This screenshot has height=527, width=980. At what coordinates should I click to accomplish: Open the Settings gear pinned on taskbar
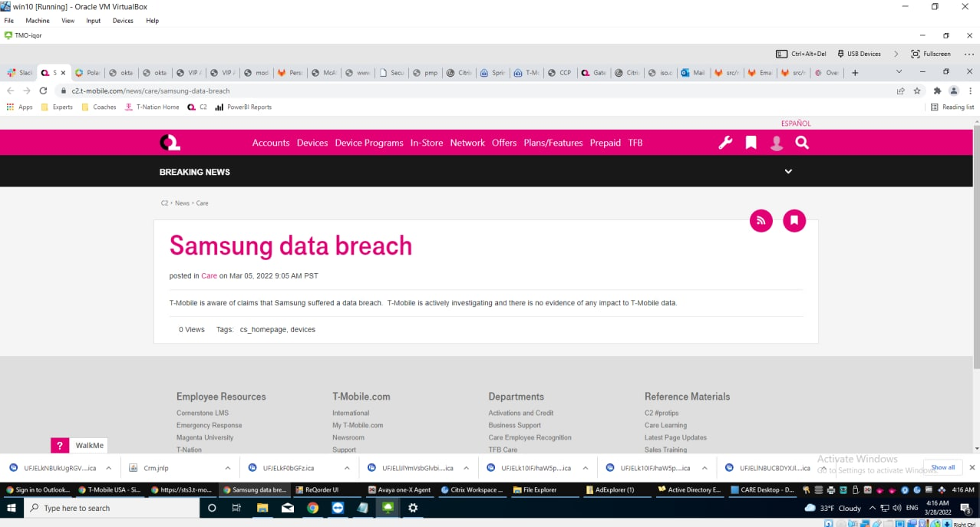pyautogui.click(x=413, y=508)
